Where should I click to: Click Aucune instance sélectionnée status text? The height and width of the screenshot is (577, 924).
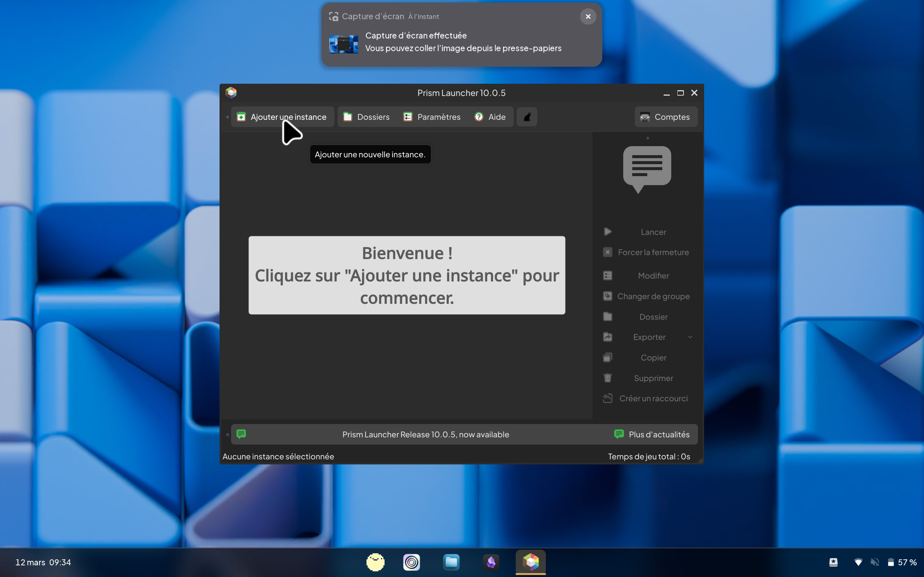[x=278, y=456]
